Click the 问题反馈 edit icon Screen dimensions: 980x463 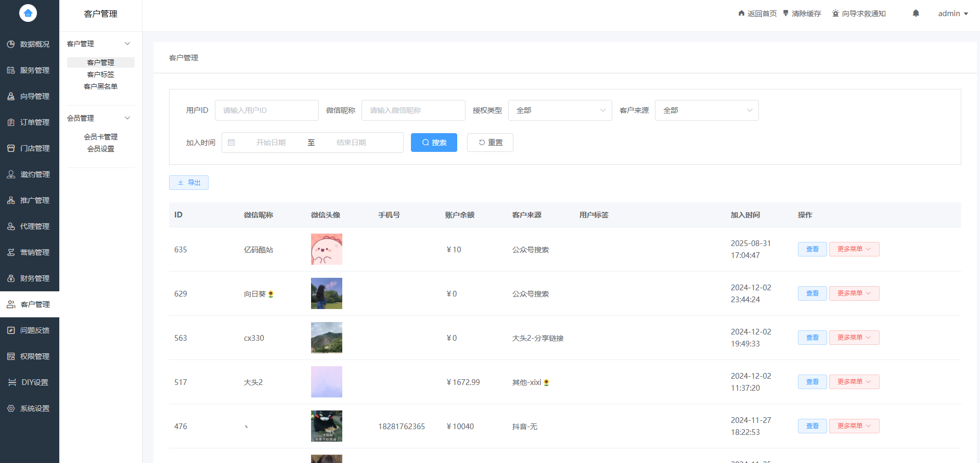tap(11, 330)
